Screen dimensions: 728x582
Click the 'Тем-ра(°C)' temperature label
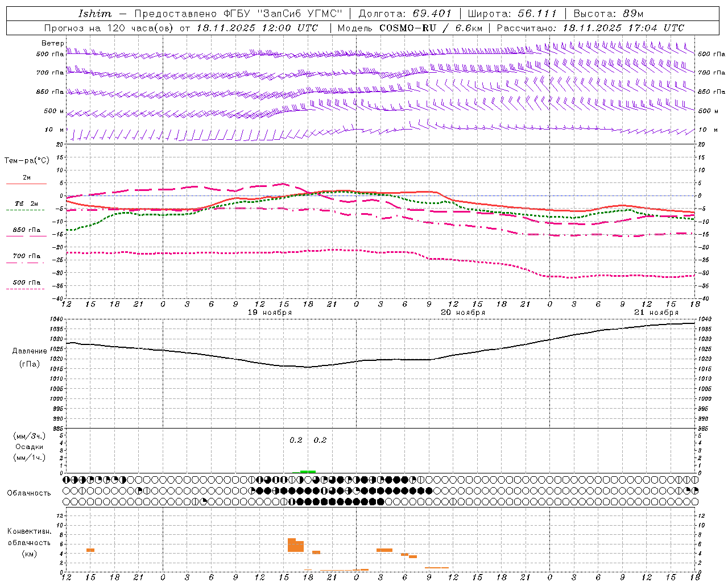[27, 160]
